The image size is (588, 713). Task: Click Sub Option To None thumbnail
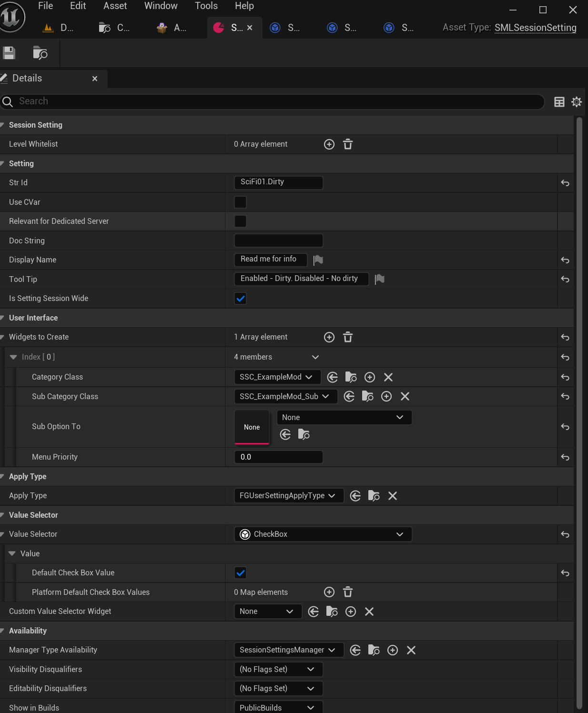click(252, 427)
